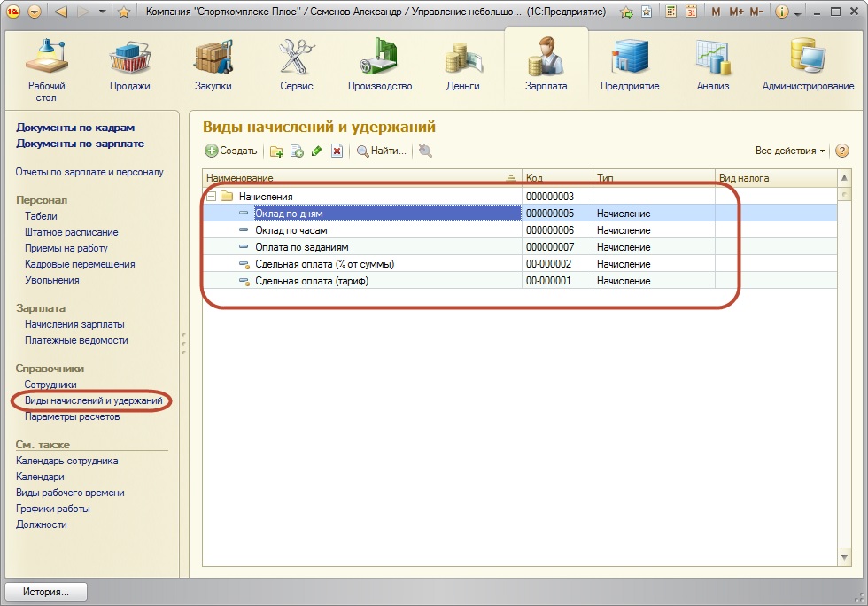Open the calendar icon
The image size is (868, 606).
click(691, 12)
